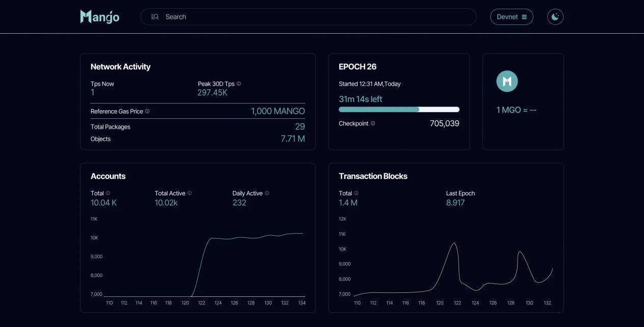Toggle dark mode with the moon icon
Screen dimensions: 644x327
(x=555, y=16)
